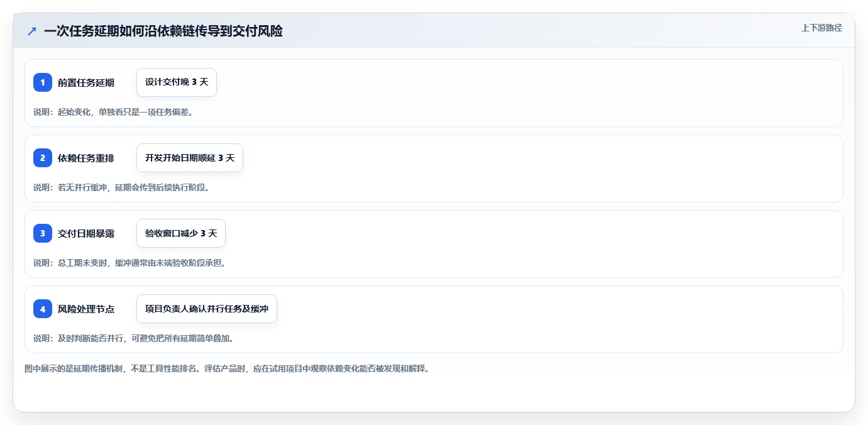The image size is (868, 425).
Task: Select the 风险处理节点 heading
Action: pos(86,309)
